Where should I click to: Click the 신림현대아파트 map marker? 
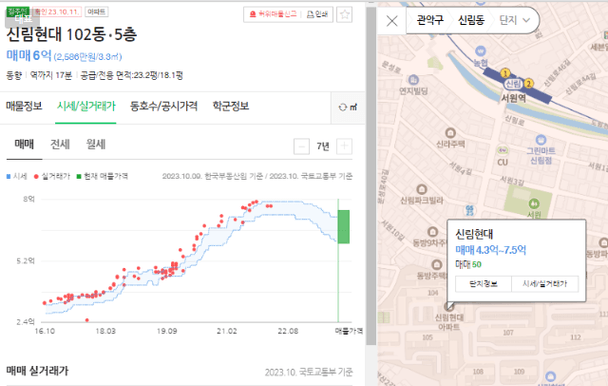(x=449, y=307)
